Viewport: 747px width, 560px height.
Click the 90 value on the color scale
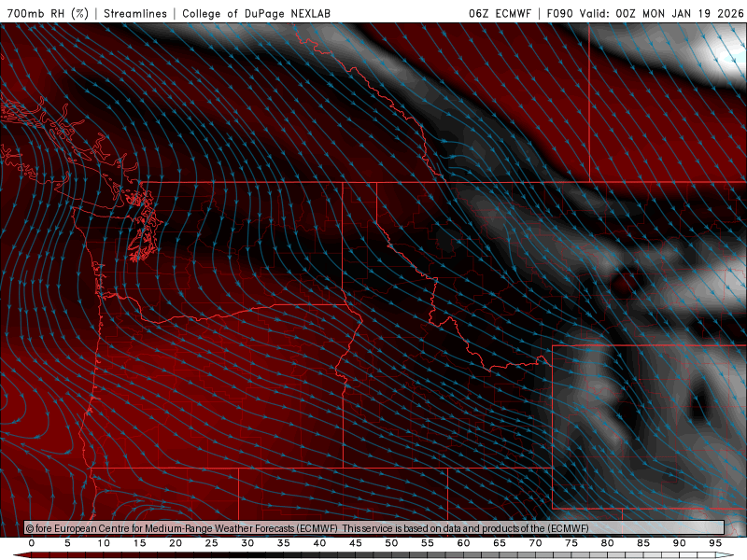click(679, 543)
